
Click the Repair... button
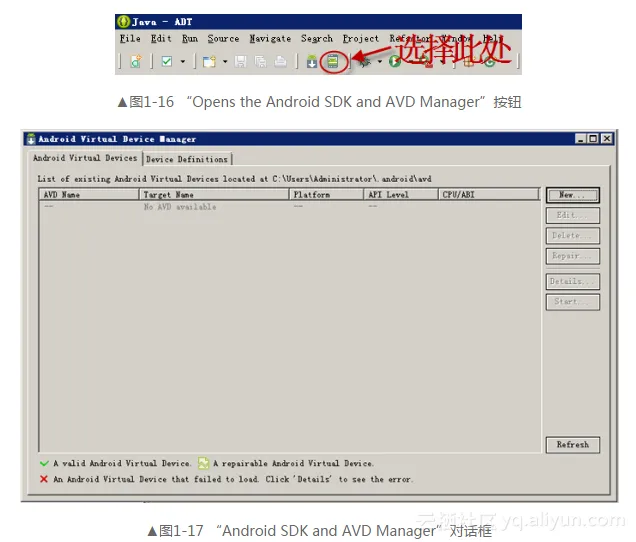572,256
